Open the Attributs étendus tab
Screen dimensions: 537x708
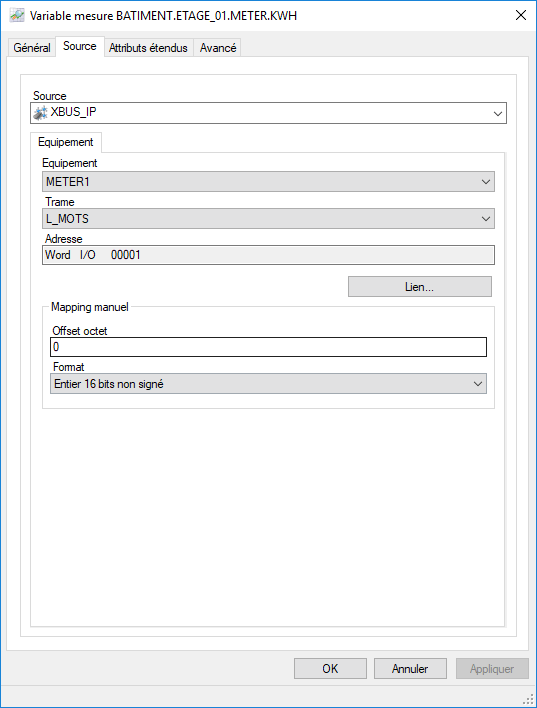tap(148, 47)
